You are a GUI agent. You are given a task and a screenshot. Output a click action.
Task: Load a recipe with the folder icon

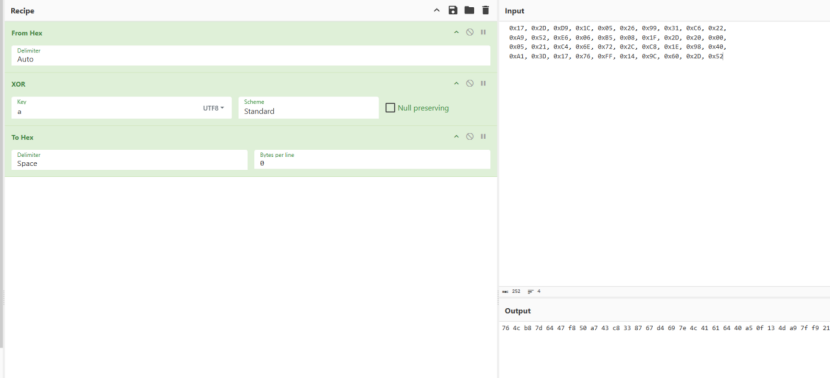(x=469, y=10)
